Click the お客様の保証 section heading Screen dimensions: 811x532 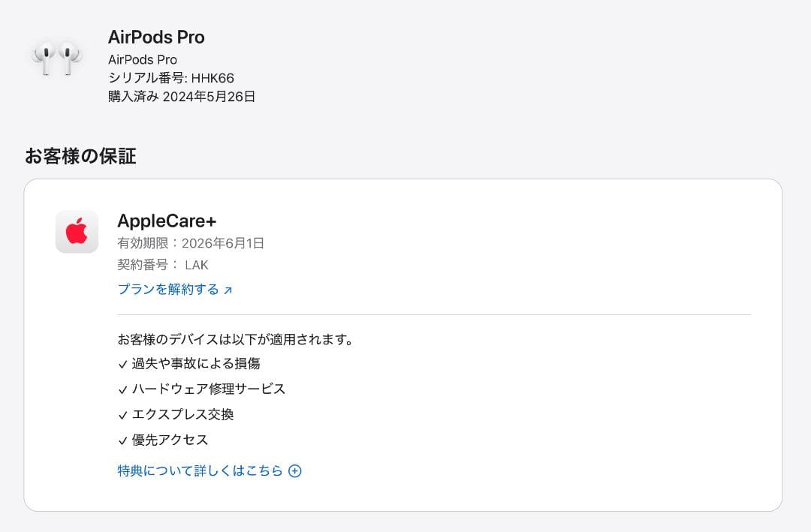(x=80, y=155)
